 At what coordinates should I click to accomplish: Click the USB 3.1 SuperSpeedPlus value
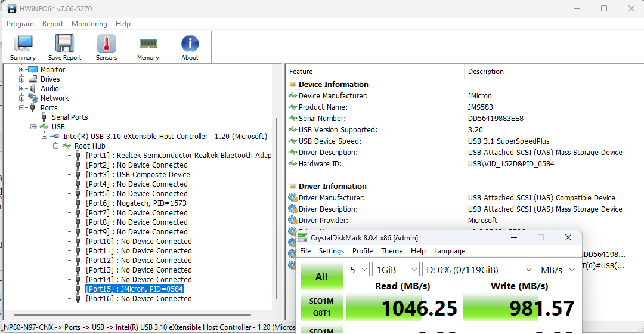point(509,141)
